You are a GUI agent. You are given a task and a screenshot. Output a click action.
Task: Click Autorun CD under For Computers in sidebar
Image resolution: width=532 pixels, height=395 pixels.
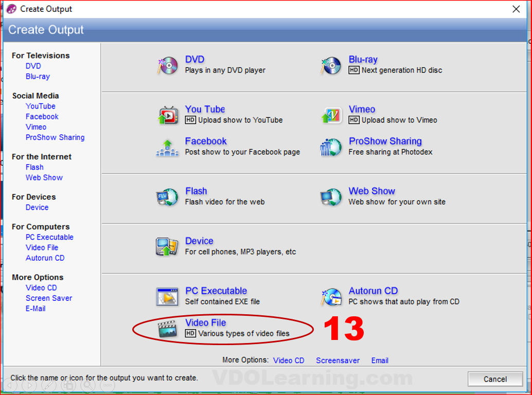[45, 258]
